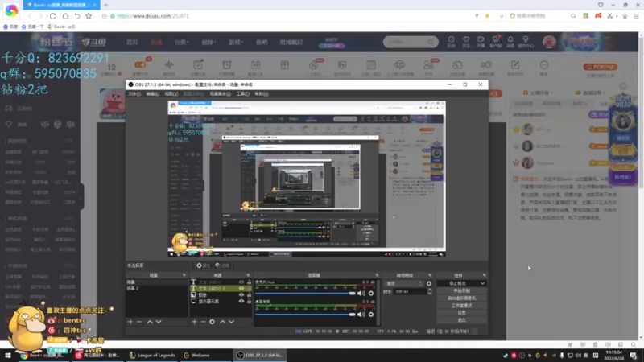This screenshot has height=362, width=644.
Task: Hide the 图像 source
Action: pyautogui.click(x=241, y=294)
